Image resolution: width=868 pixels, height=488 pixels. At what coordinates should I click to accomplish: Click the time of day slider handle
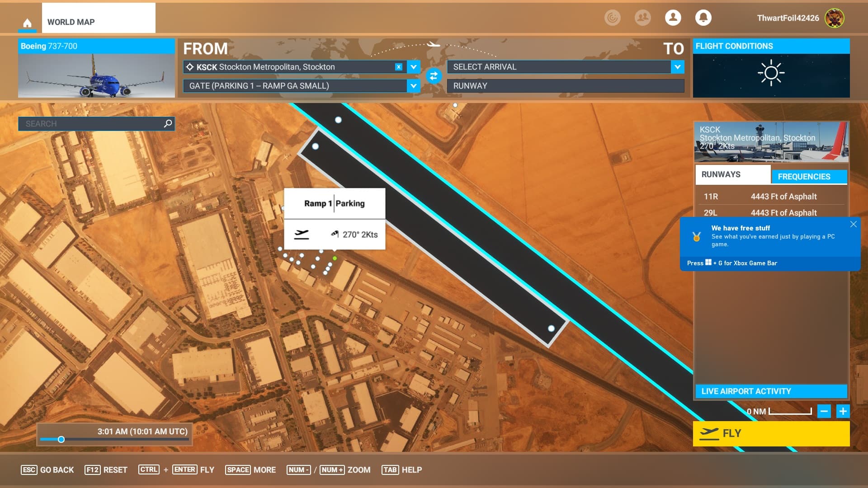click(61, 439)
